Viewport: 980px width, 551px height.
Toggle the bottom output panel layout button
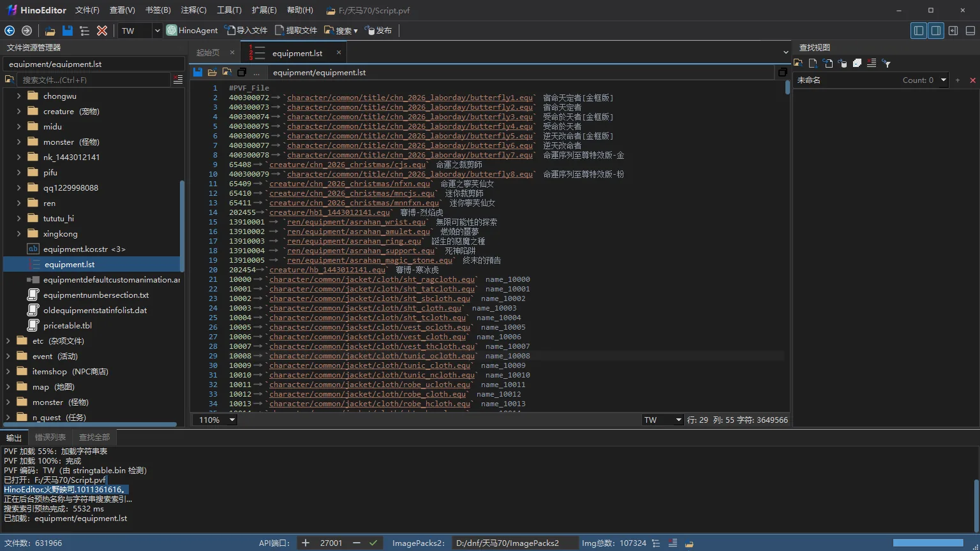(x=970, y=31)
